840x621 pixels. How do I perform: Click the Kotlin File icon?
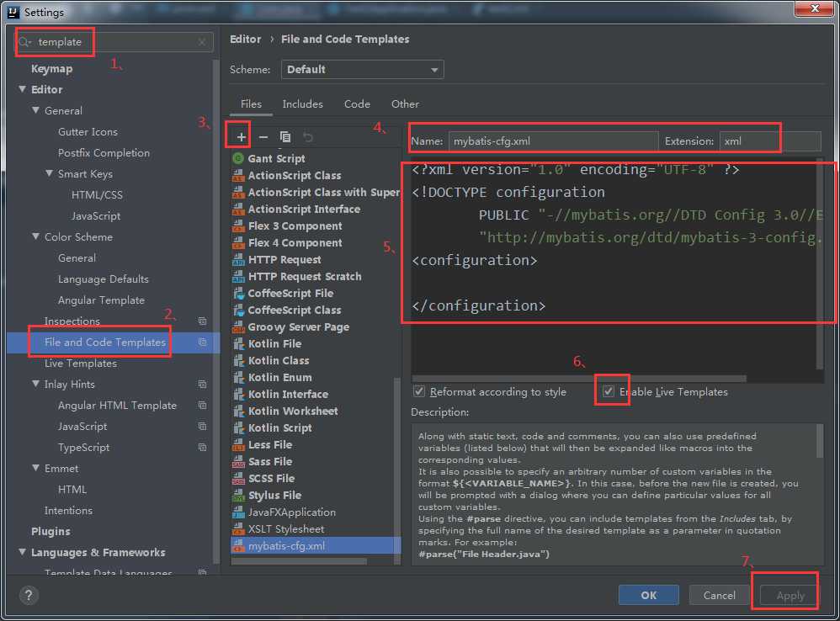click(x=238, y=343)
